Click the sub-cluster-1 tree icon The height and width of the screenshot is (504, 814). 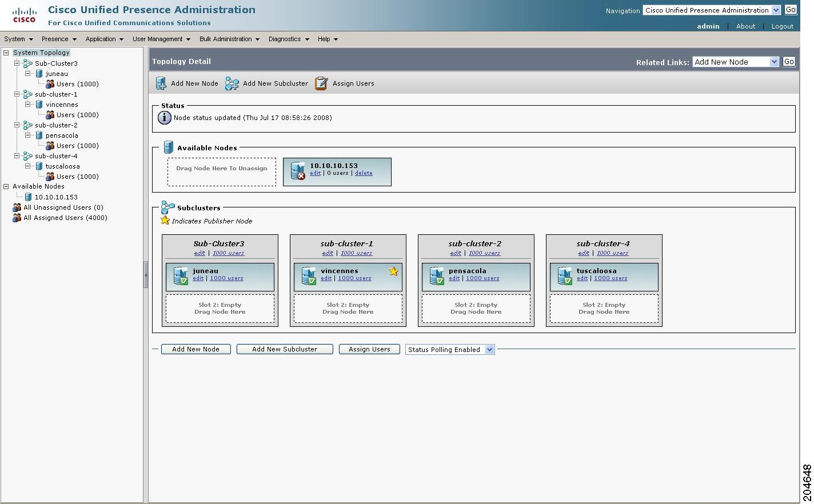27,94
